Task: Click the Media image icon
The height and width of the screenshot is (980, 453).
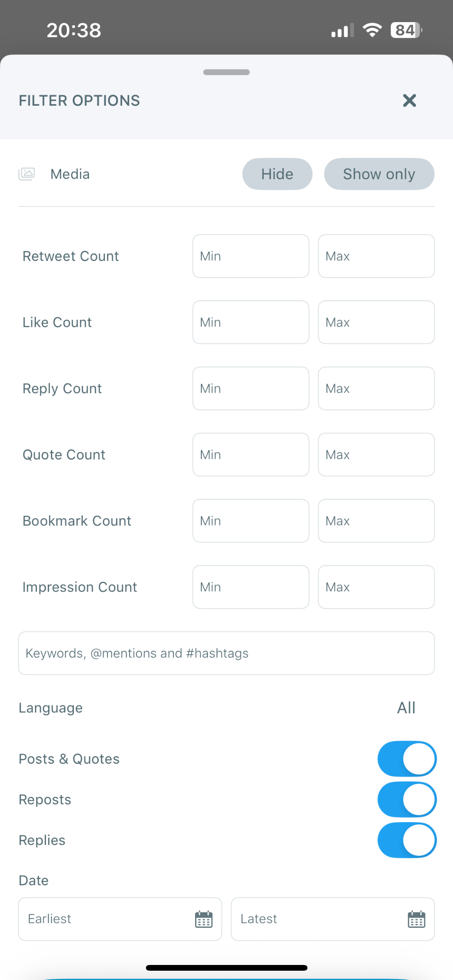Action: 27,174
